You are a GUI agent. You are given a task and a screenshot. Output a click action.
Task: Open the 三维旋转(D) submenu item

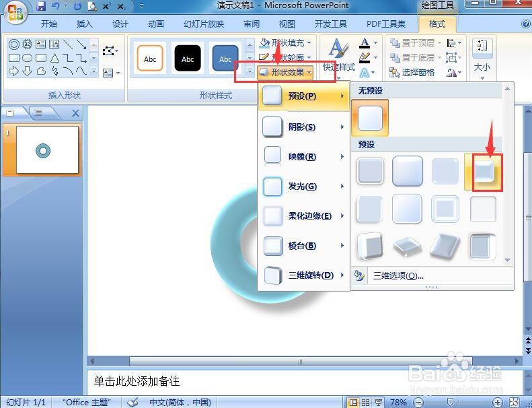pyautogui.click(x=303, y=275)
